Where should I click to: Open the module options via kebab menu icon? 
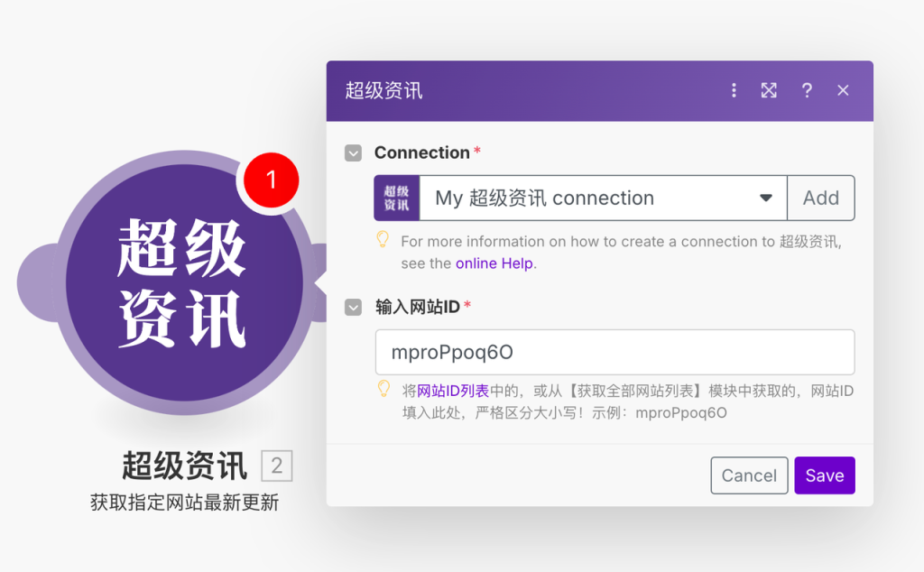pyautogui.click(x=734, y=90)
